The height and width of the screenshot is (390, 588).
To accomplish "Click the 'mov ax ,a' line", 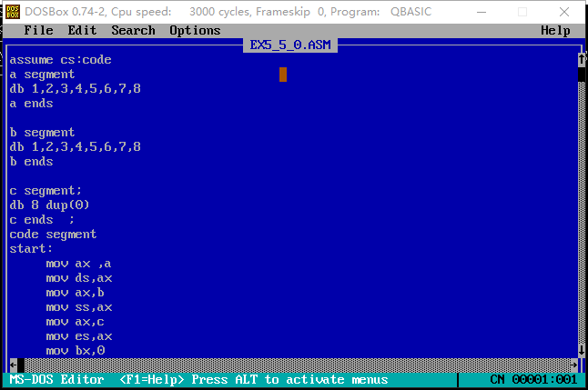I will pyautogui.click(x=78, y=264).
